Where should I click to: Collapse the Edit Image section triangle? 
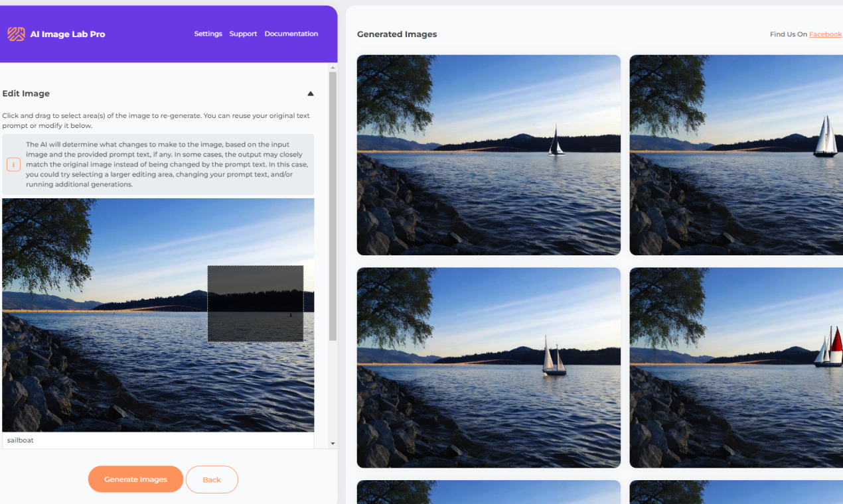click(x=310, y=94)
